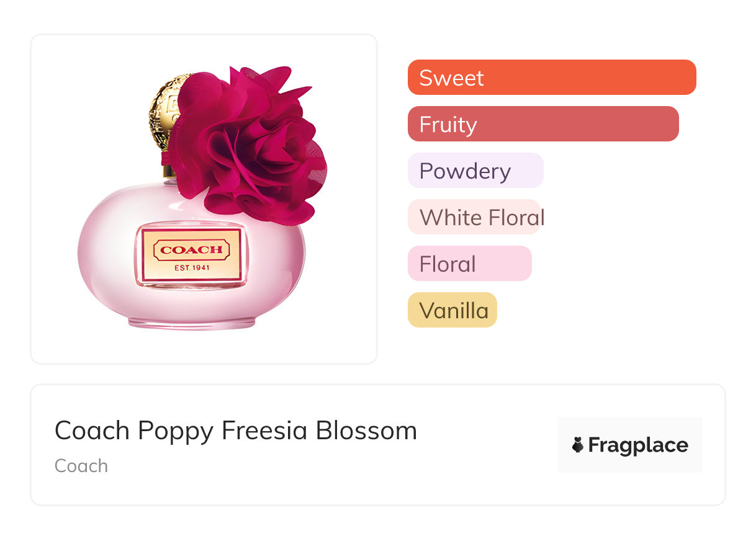Click the orange Sweet accord bar
The width and height of the screenshot is (756, 536).
[x=551, y=78]
